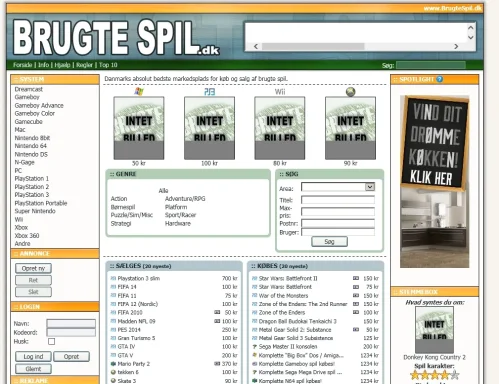Click the down arrow in the header frame scrollbar
The height and width of the screenshot is (384, 499).
pos(471,37)
